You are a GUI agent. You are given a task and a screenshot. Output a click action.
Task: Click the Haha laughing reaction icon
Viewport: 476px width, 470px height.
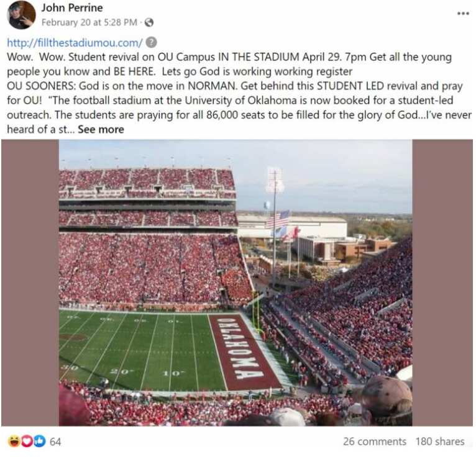tap(13, 441)
